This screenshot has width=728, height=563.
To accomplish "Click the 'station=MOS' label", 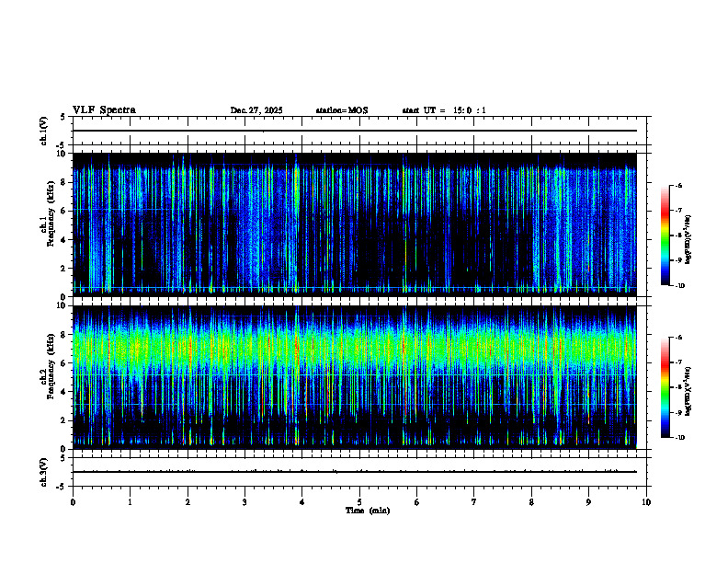I will point(342,110).
